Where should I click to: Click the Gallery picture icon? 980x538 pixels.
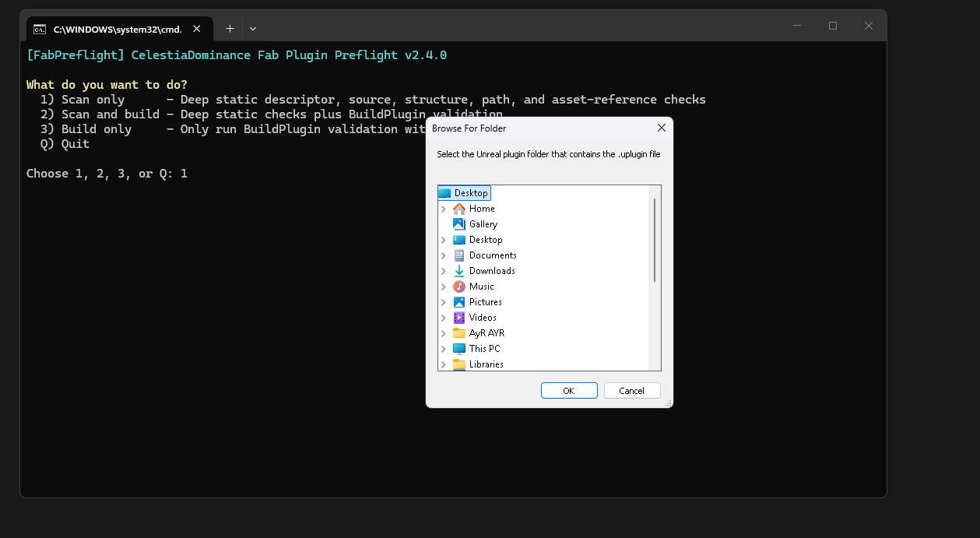point(459,224)
